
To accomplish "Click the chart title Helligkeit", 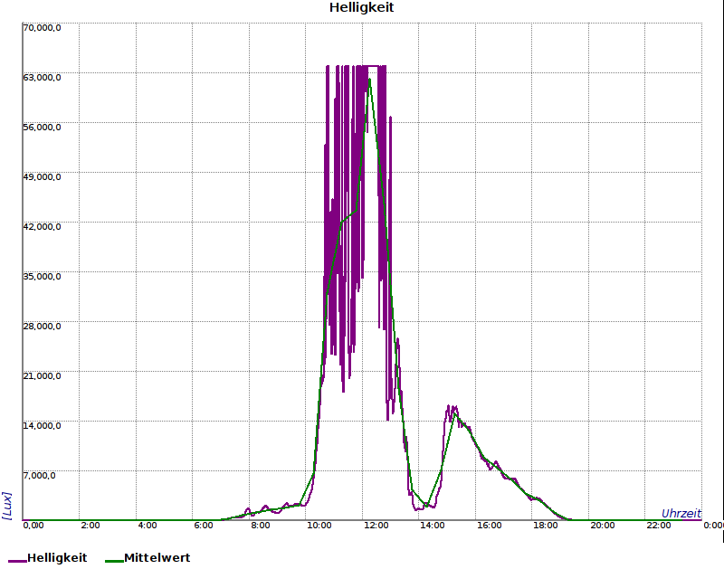I will click(361, 7).
